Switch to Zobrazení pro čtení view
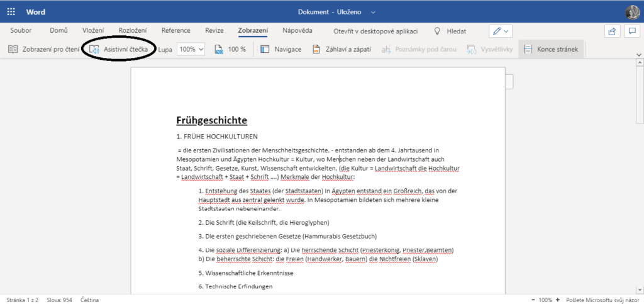The height and width of the screenshot is (304, 644). [44, 49]
